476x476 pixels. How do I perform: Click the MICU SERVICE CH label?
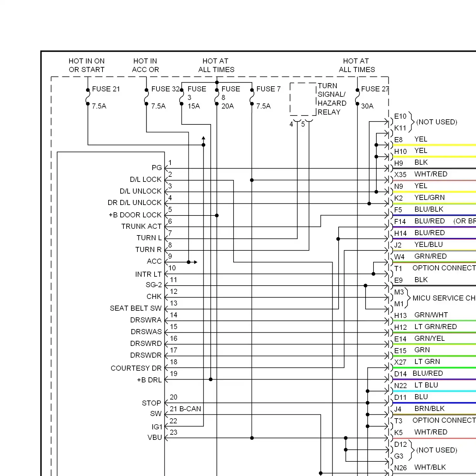pos(444,298)
